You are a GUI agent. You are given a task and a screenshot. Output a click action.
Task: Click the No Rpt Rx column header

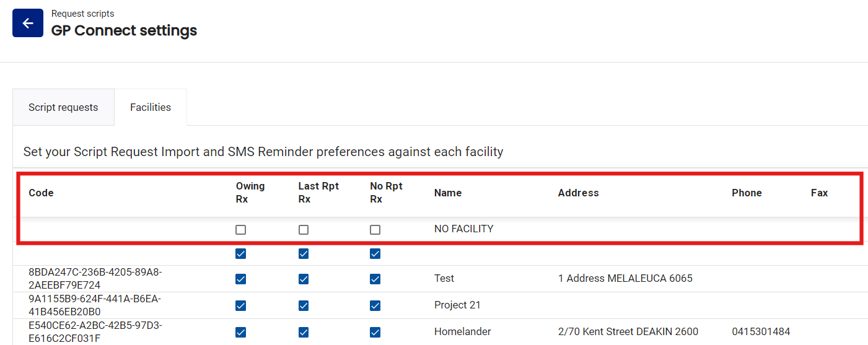[386, 193]
